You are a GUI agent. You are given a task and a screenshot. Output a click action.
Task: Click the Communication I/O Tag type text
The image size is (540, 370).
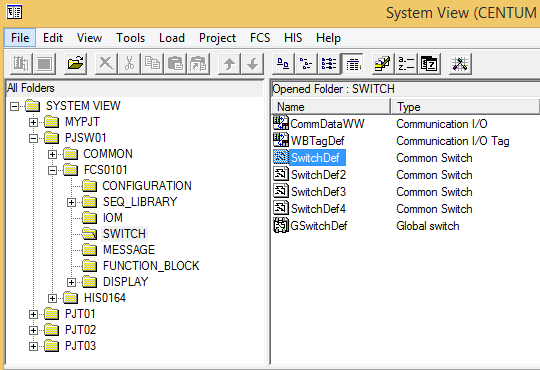(453, 141)
